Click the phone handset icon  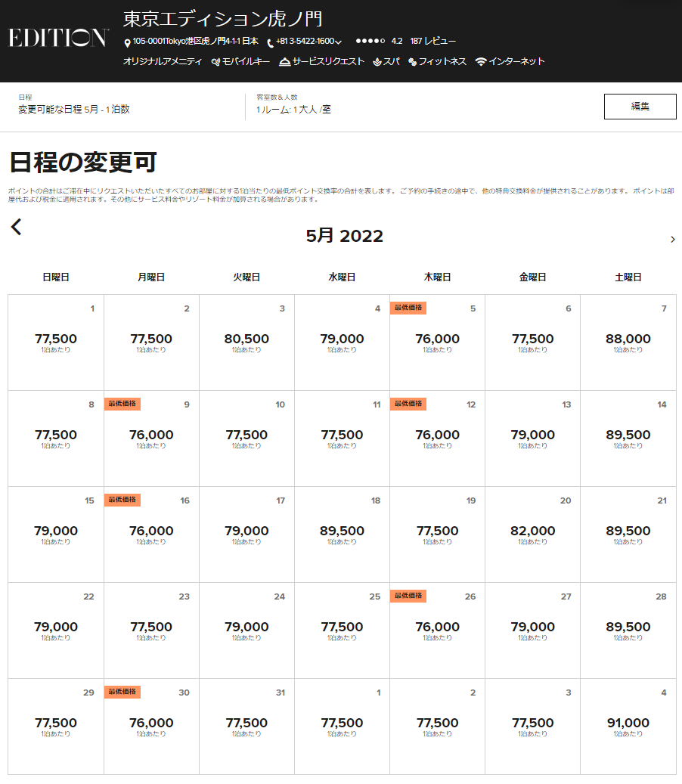click(x=270, y=42)
